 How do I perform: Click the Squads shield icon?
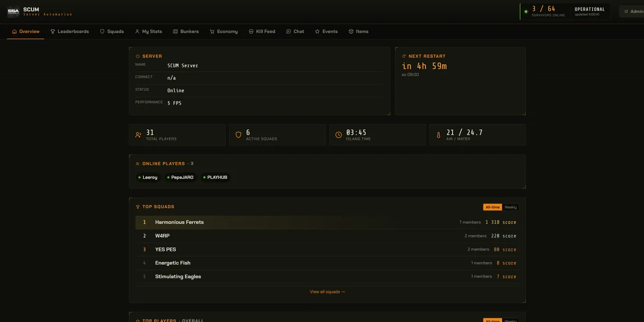102,32
